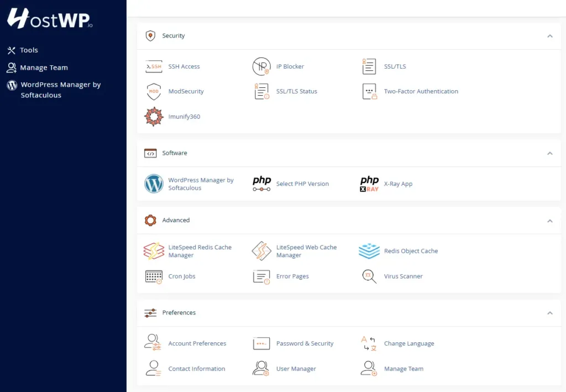Open the Manage Team link in Preferences

coord(403,369)
